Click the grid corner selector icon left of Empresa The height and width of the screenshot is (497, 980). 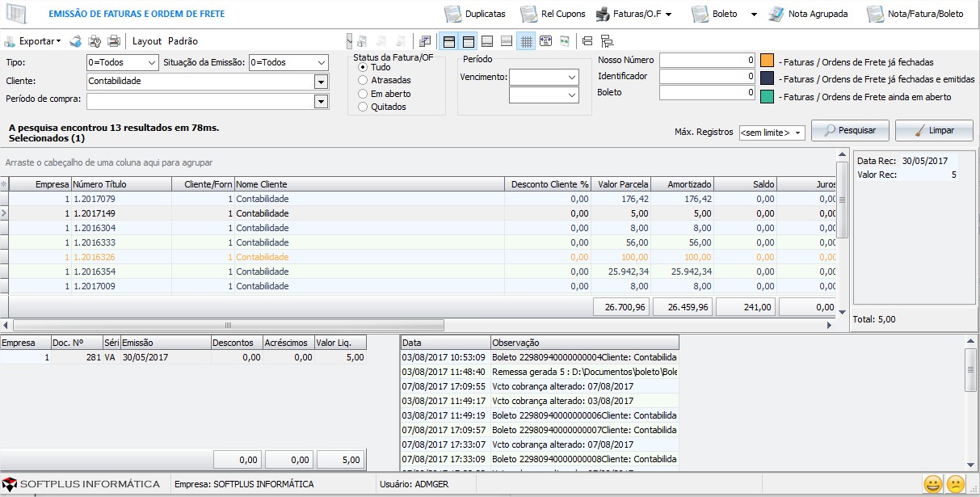pos(4,184)
